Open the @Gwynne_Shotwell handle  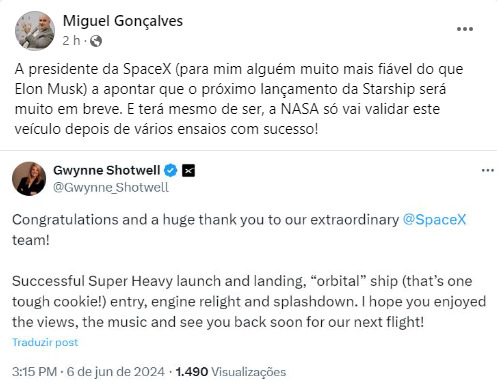[x=111, y=187]
